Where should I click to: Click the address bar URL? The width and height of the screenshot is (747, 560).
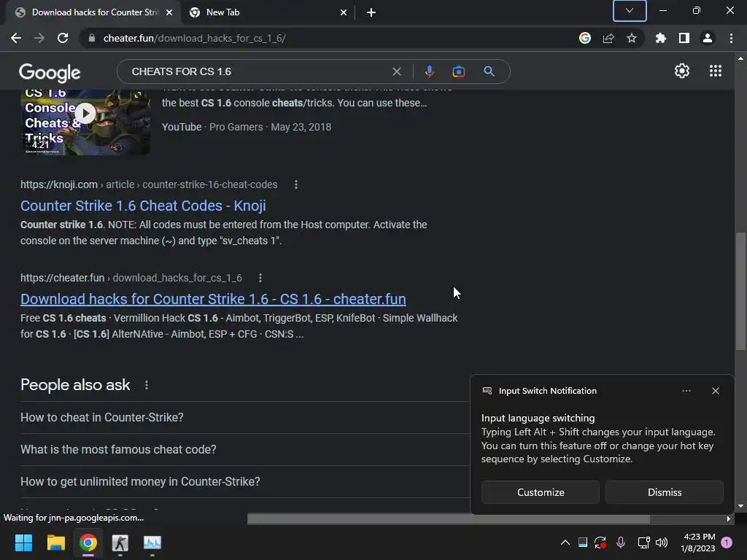[194, 38]
